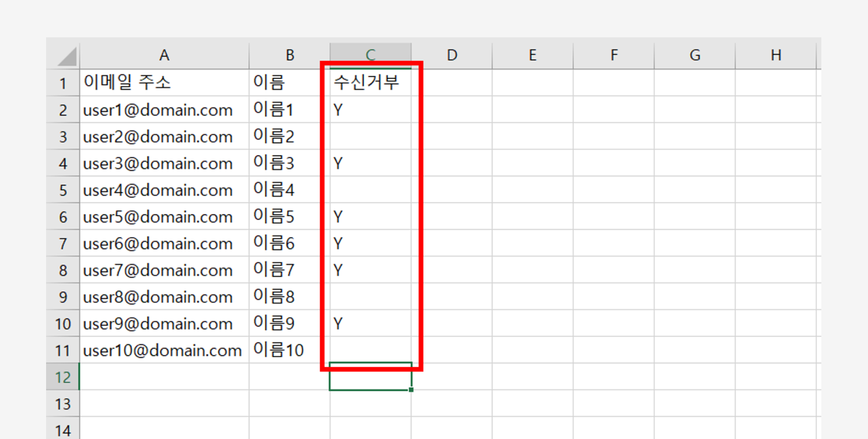Image resolution: width=868 pixels, height=439 pixels.
Task: Click the 수신거부 header cell
Action: 370,83
